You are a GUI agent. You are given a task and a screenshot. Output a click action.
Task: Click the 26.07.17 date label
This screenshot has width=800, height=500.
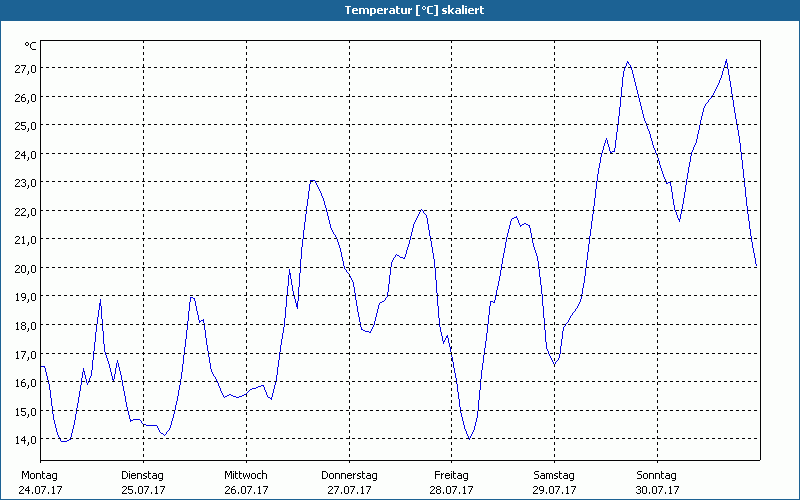click(245, 490)
